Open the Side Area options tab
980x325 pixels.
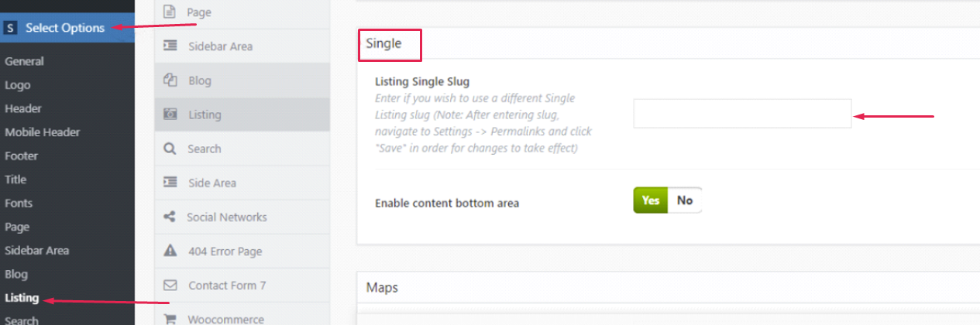click(x=211, y=183)
